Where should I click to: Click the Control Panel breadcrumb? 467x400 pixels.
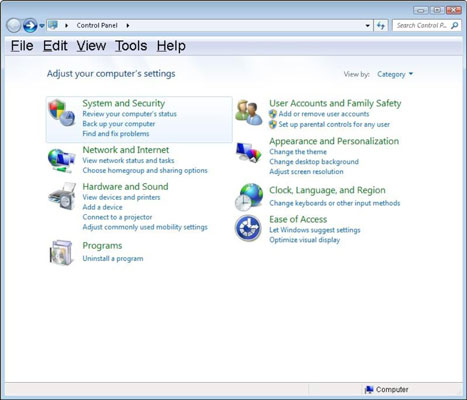tap(97, 26)
